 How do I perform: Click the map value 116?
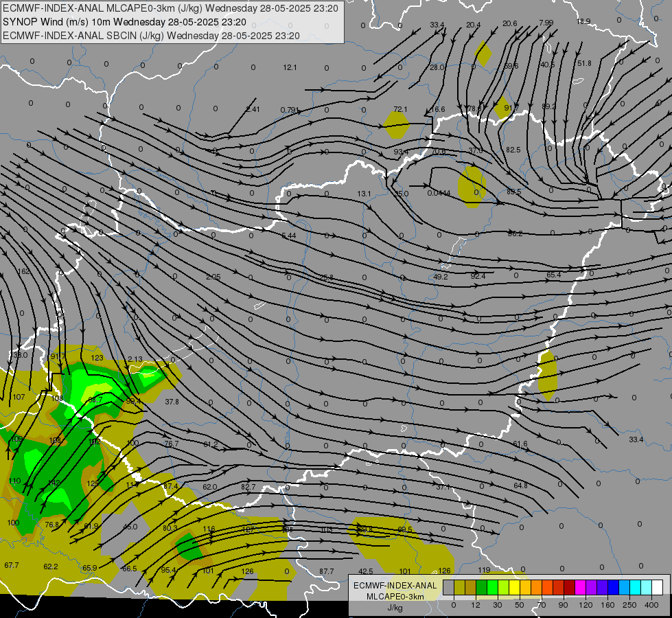coord(209,529)
